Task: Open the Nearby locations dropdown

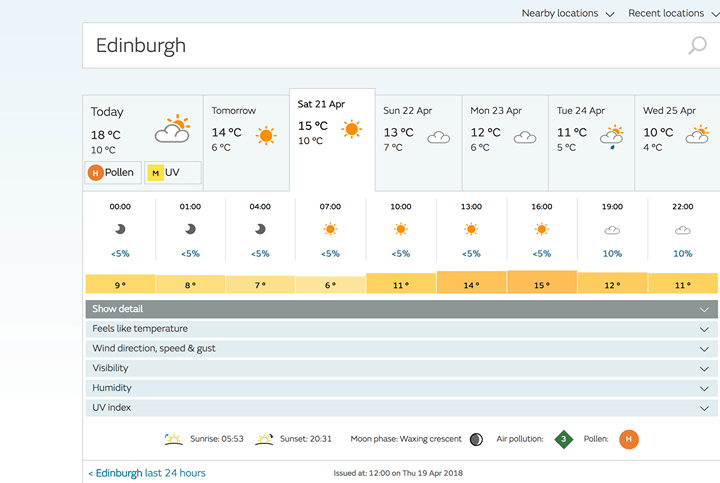Action: pos(567,13)
